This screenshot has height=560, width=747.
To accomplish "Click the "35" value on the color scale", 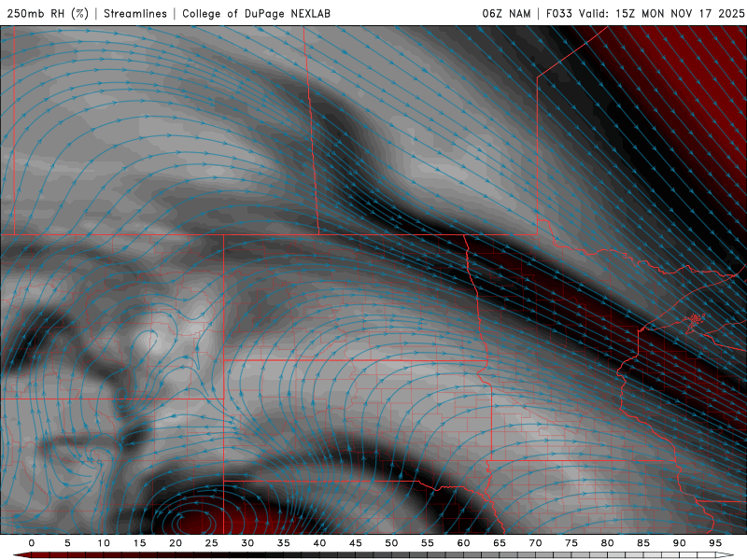I will [284, 543].
